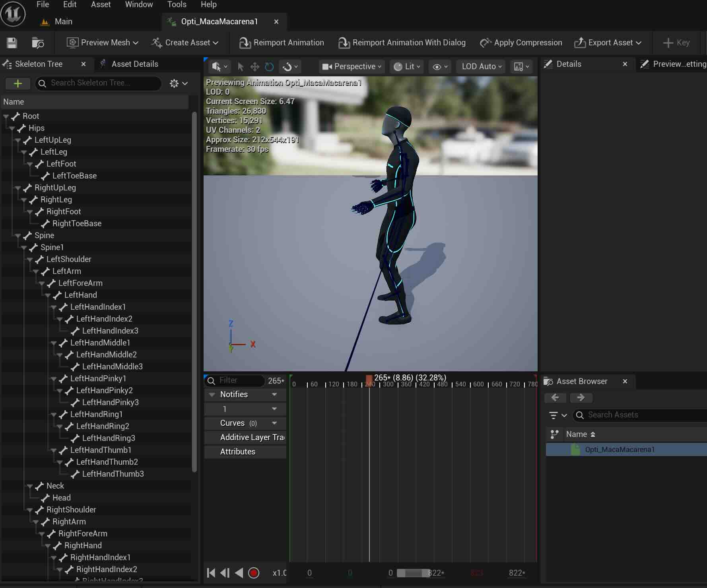Collapse the Spine bone in Skeleton Tree
The image size is (707, 588).
[x=18, y=235]
